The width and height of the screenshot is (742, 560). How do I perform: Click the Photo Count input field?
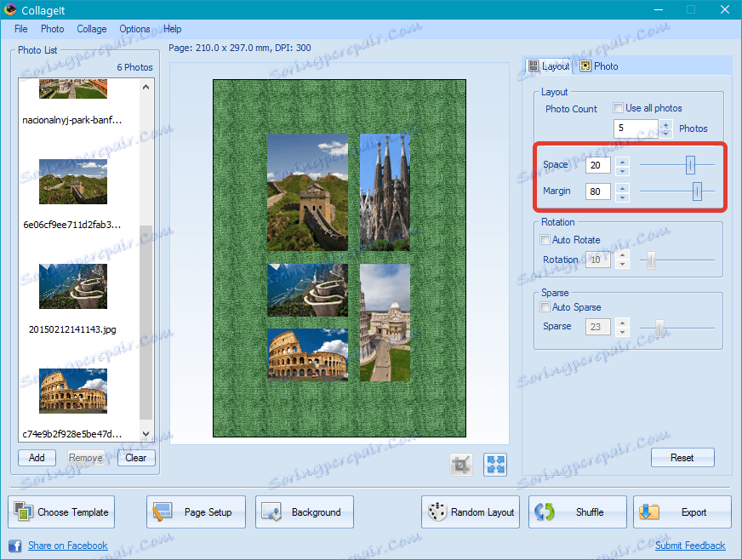636,129
